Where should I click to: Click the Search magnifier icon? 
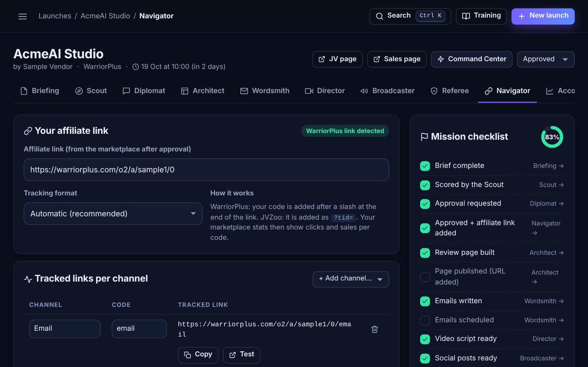pos(380,16)
